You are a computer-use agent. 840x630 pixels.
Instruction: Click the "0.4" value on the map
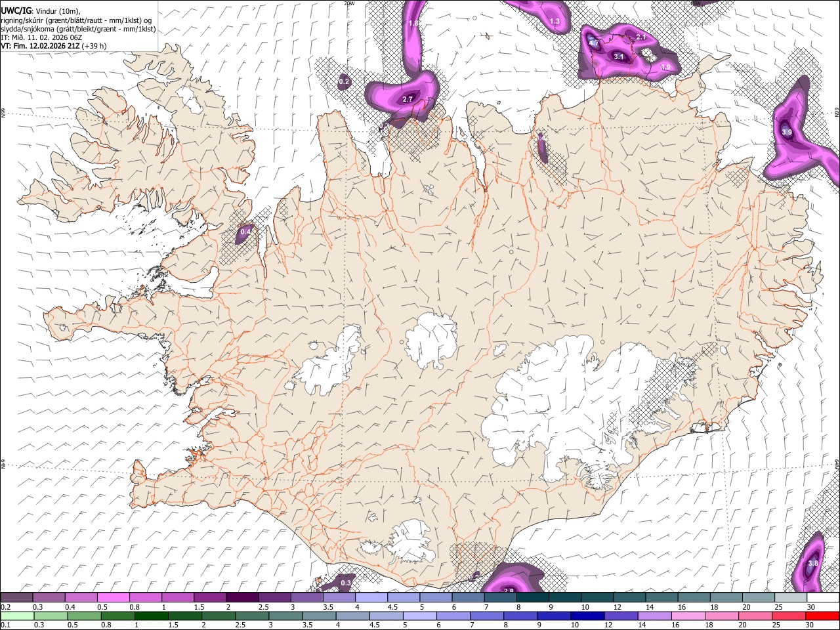pyautogui.click(x=245, y=232)
